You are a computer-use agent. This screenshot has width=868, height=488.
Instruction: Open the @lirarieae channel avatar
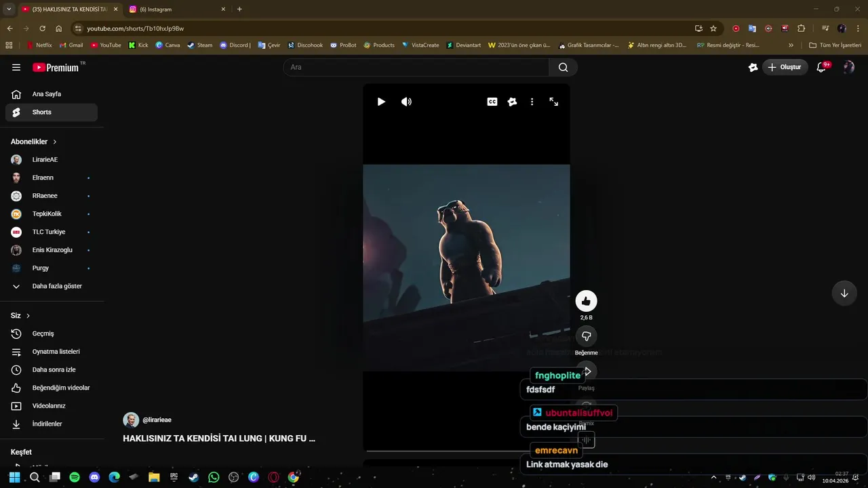(x=131, y=420)
